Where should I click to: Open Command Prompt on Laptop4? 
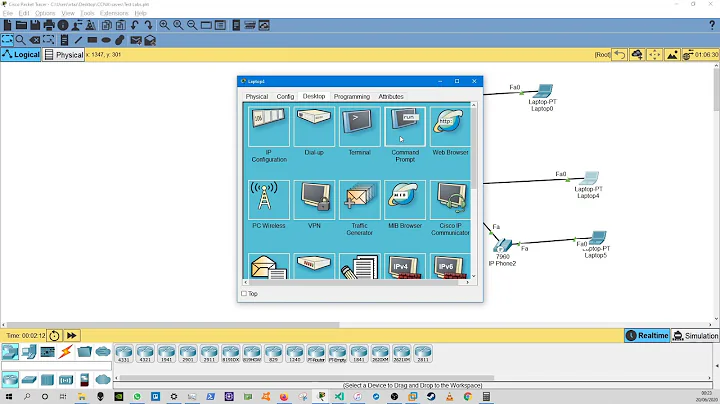(x=405, y=127)
